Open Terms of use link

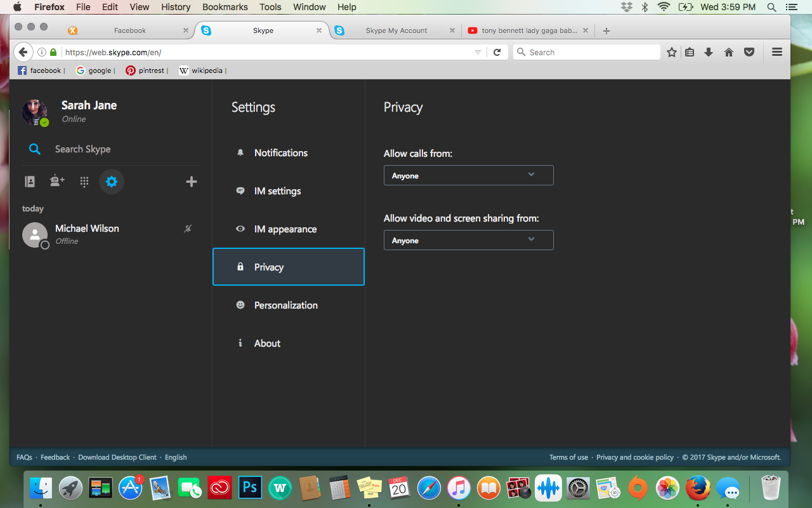[568, 457]
